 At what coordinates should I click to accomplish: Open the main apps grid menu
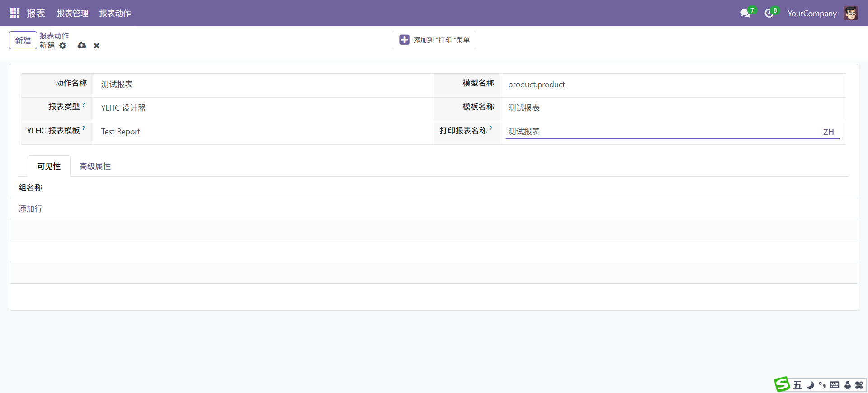coord(14,13)
